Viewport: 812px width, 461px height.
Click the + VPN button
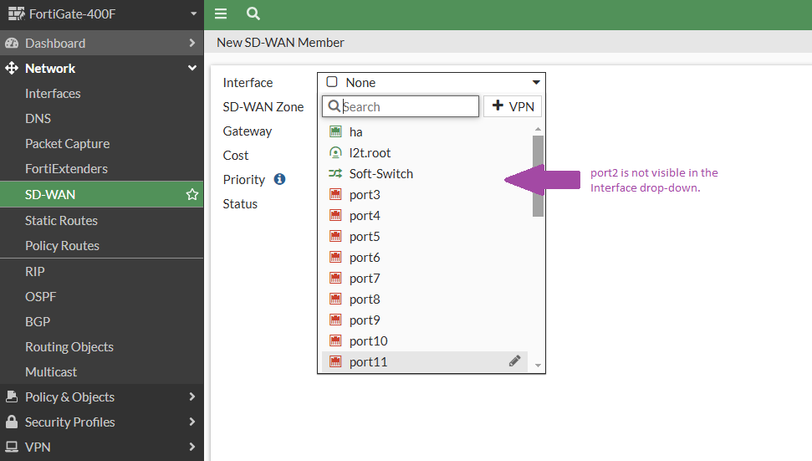[512, 106]
